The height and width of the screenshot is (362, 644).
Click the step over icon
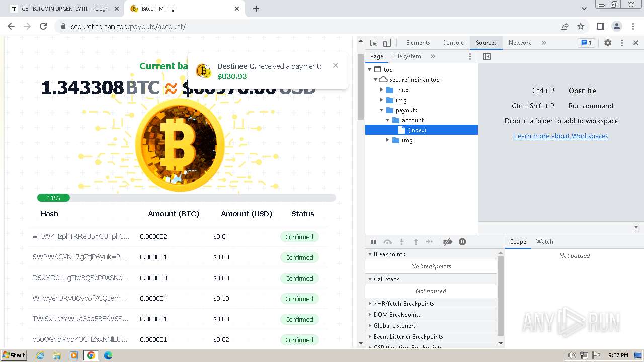387,242
